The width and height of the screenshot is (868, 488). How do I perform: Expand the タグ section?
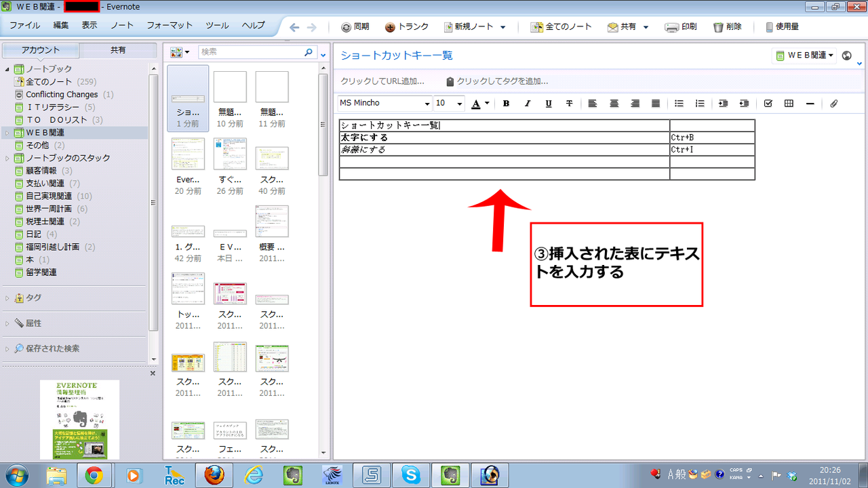pos(7,298)
